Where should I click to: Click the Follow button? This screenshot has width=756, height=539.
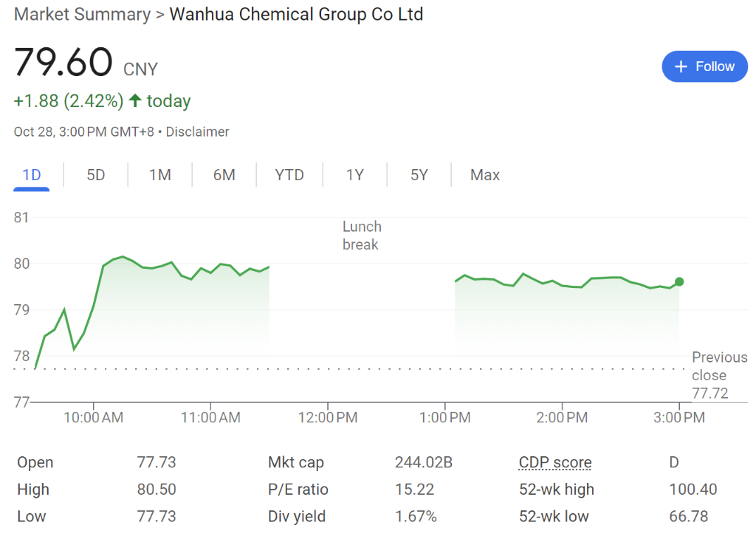(x=704, y=66)
